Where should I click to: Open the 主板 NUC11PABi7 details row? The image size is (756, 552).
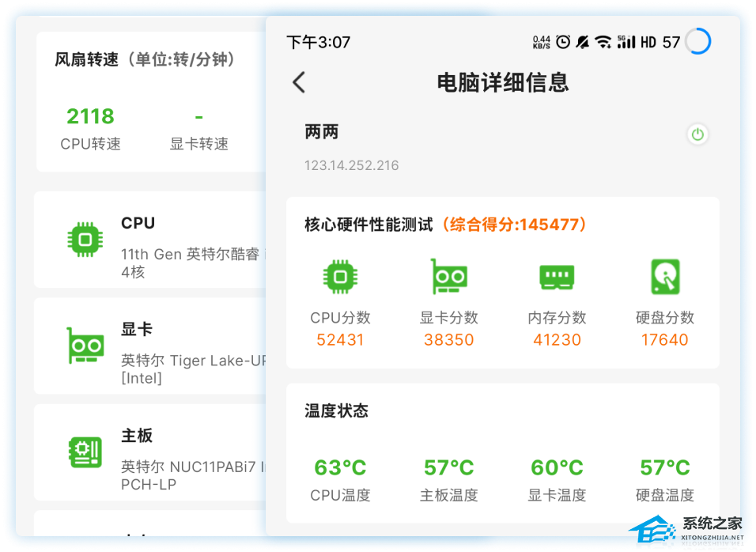click(150, 452)
